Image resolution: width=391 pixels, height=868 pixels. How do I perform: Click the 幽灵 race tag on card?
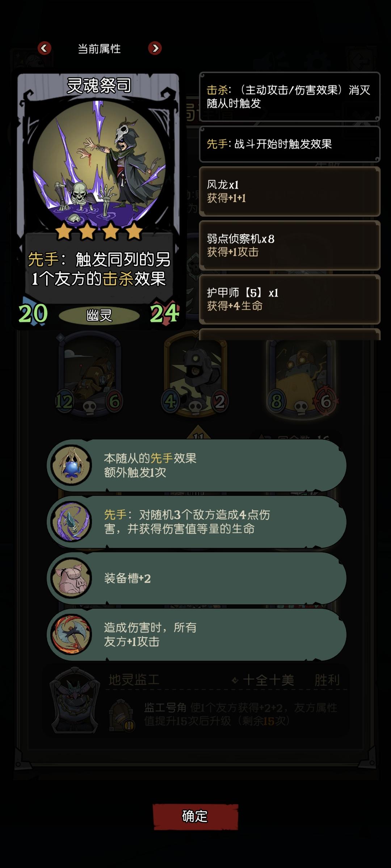99,315
